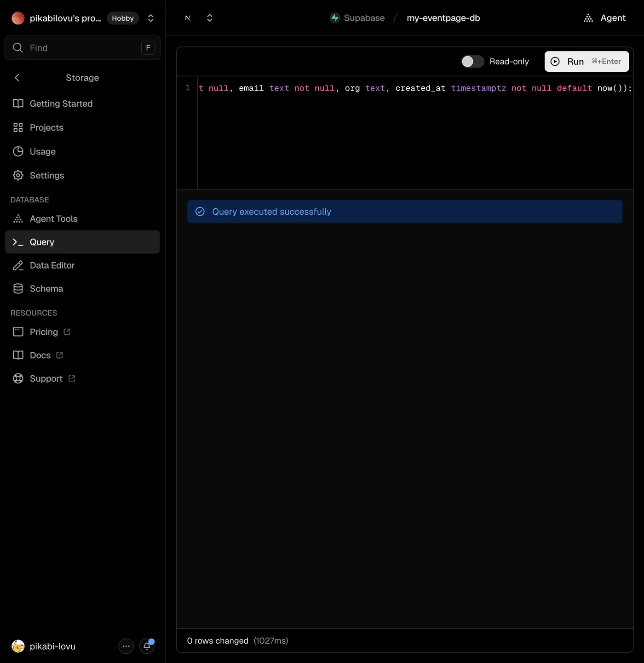Open the pikabi-lovu user profile
Screen dimensions: 644x663
tap(44, 646)
